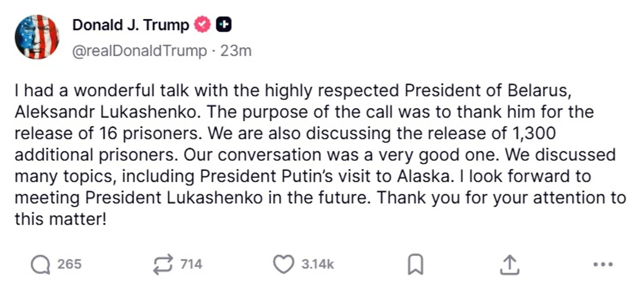Click the @realDonaldTrump handle

[140, 51]
